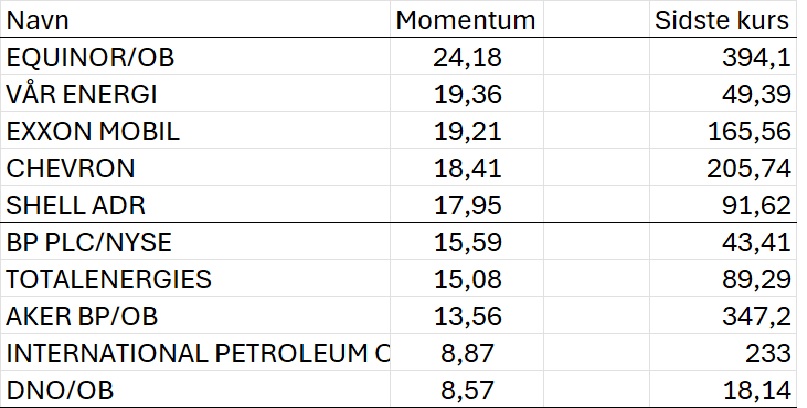Select the VÅR ENERGI cell
This screenshot has width=807, height=408.
tap(195, 94)
